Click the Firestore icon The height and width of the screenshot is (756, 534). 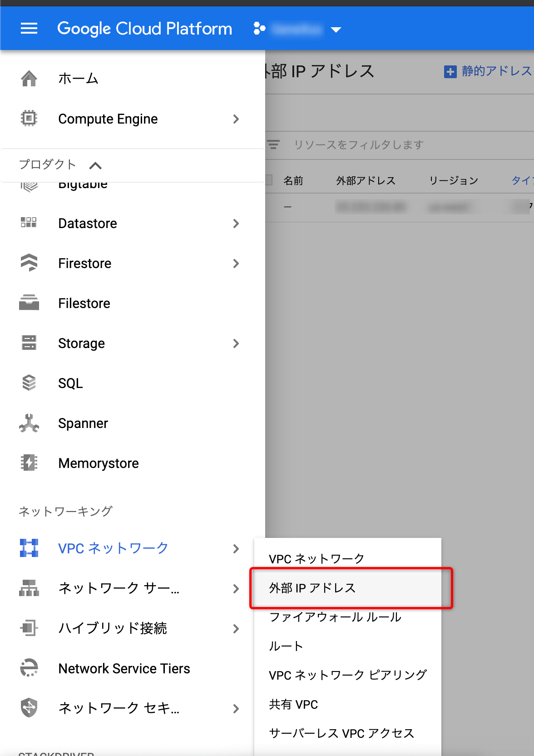click(x=29, y=263)
